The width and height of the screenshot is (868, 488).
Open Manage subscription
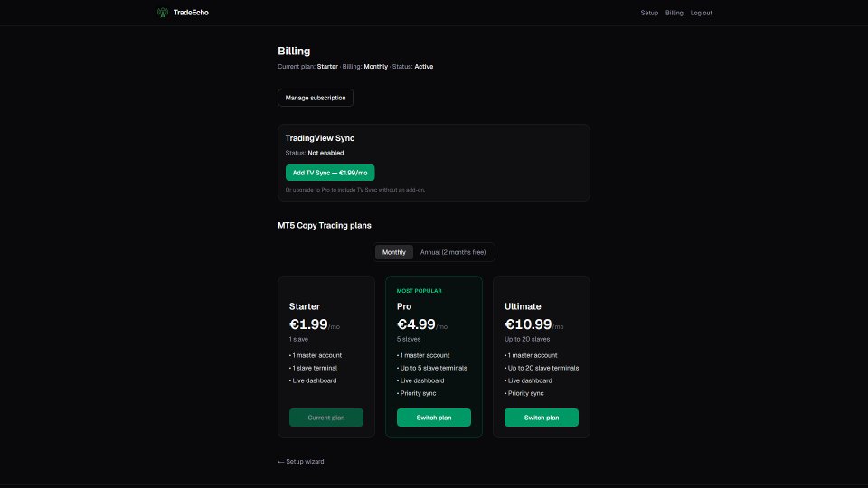[x=316, y=98]
